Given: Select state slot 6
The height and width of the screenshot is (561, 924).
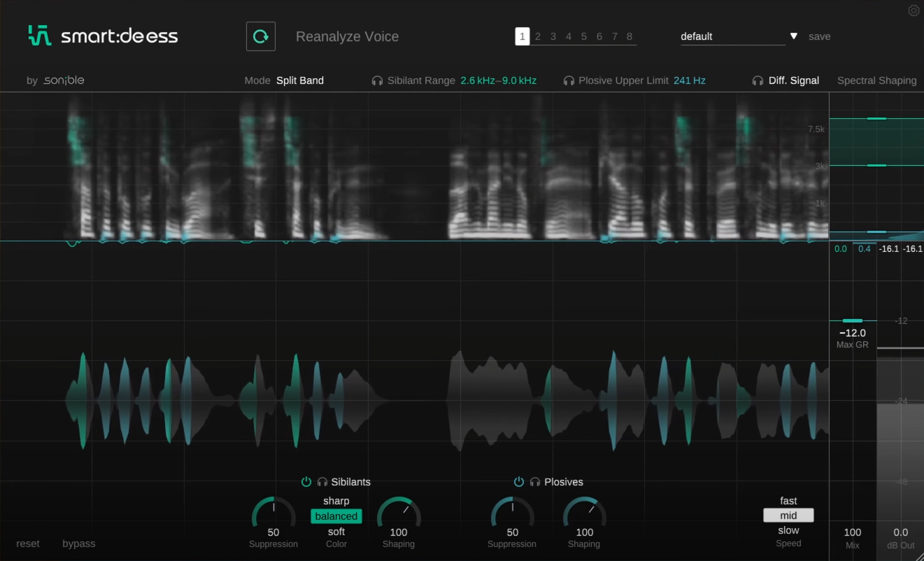Looking at the screenshot, I should 599,36.
